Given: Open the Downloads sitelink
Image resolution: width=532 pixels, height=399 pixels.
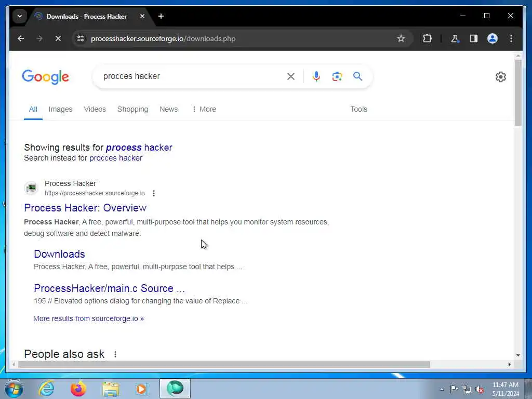Looking at the screenshot, I should pos(59,254).
